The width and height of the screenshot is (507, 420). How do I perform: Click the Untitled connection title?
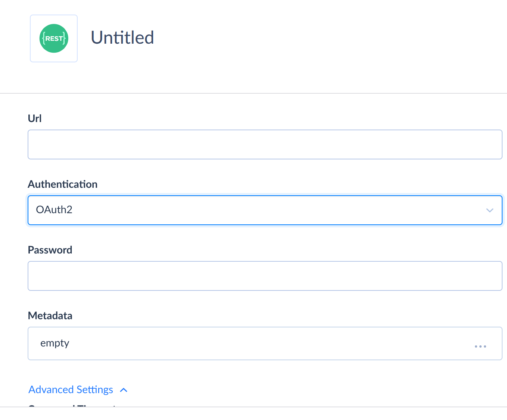coord(122,38)
